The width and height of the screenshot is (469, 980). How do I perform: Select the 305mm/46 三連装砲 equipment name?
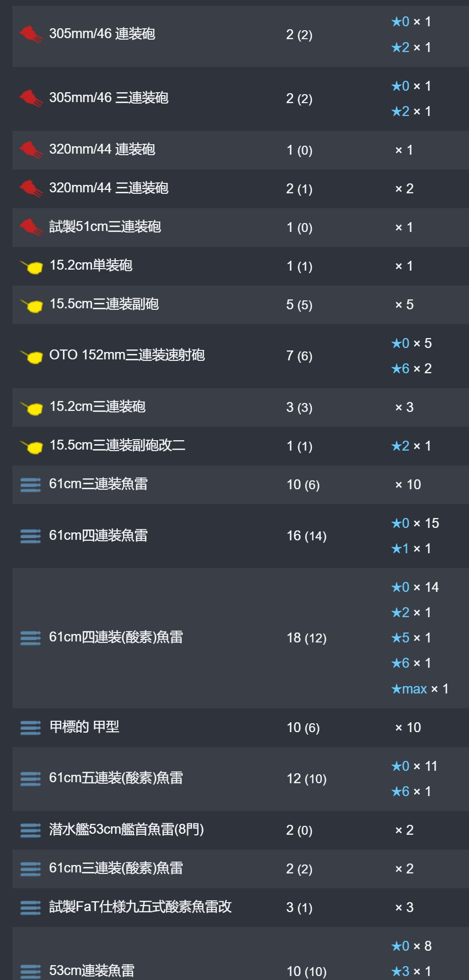109,98
